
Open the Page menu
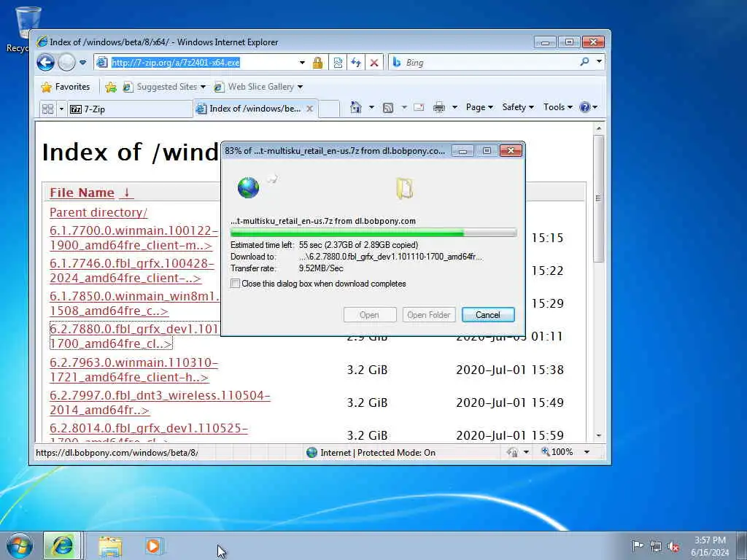tap(479, 107)
